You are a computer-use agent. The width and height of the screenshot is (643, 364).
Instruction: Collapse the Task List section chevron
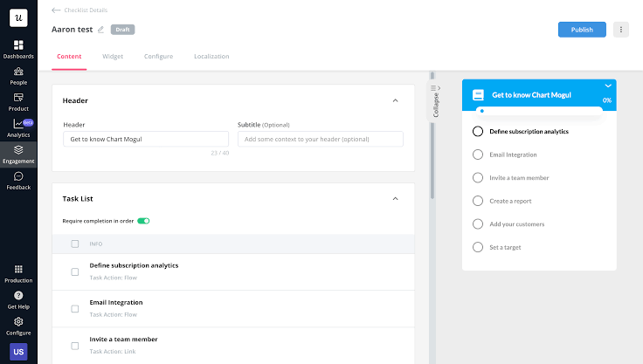point(395,199)
